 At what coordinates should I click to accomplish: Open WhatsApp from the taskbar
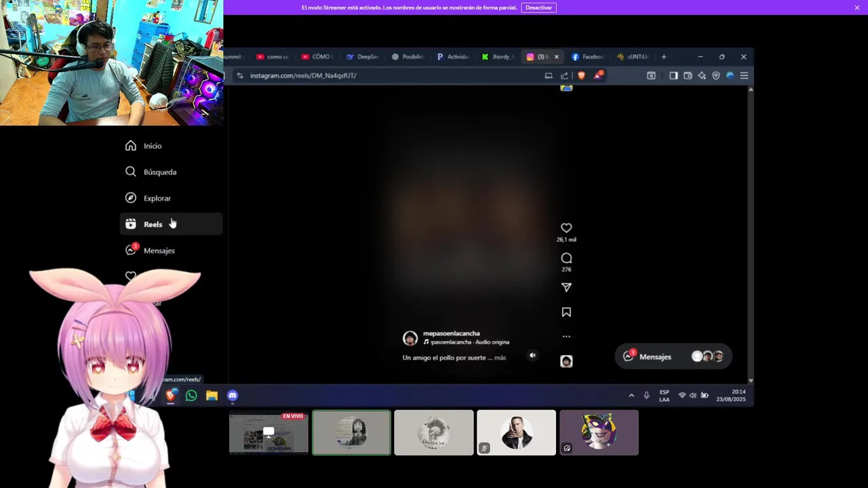coord(191,395)
